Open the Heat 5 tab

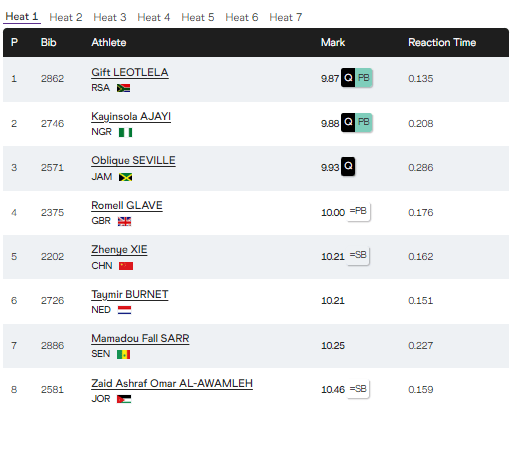click(198, 17)
